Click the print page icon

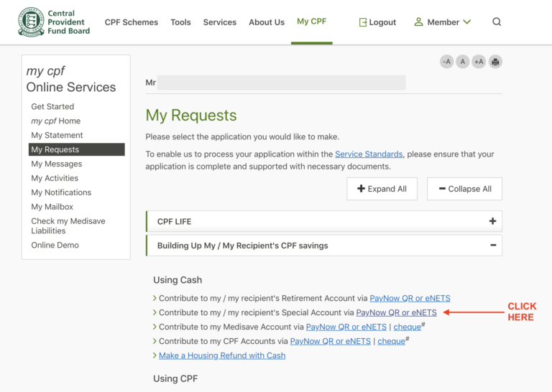[495, 62]
